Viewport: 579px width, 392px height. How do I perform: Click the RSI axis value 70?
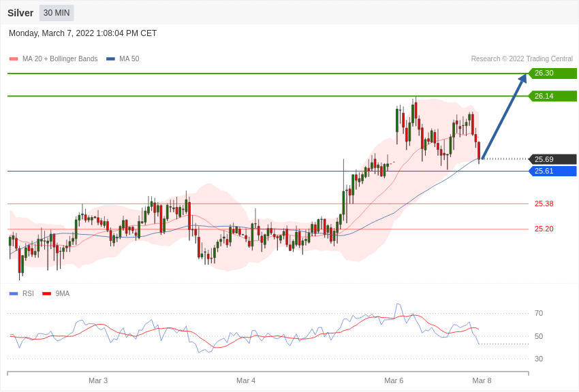click(539, 314)
